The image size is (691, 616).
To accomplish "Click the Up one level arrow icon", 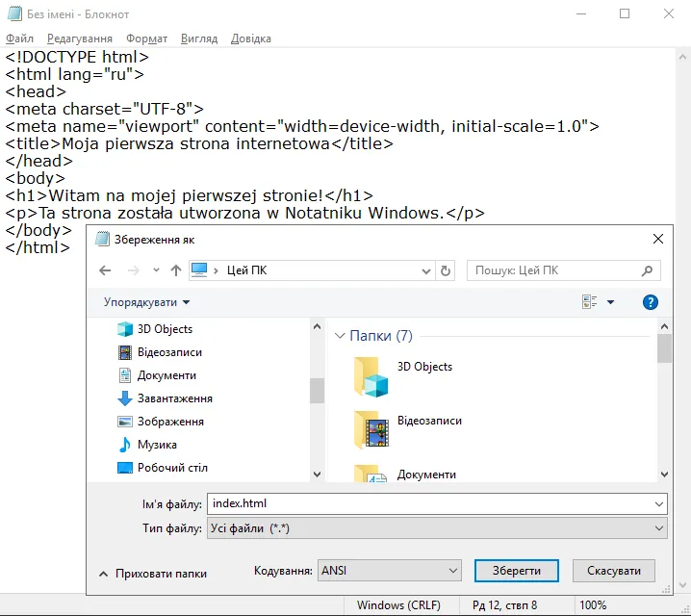I will pos(176,270).
